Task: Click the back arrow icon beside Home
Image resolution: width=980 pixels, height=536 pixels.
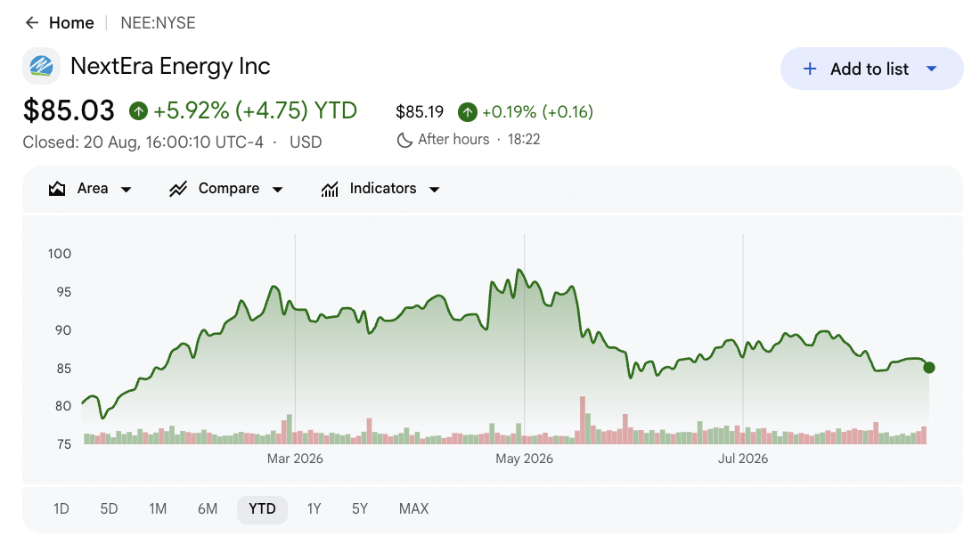Action: tap(32, 23)
